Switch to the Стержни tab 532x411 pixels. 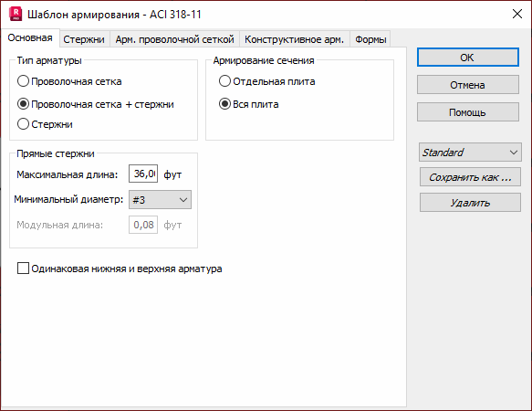point(84,39)
